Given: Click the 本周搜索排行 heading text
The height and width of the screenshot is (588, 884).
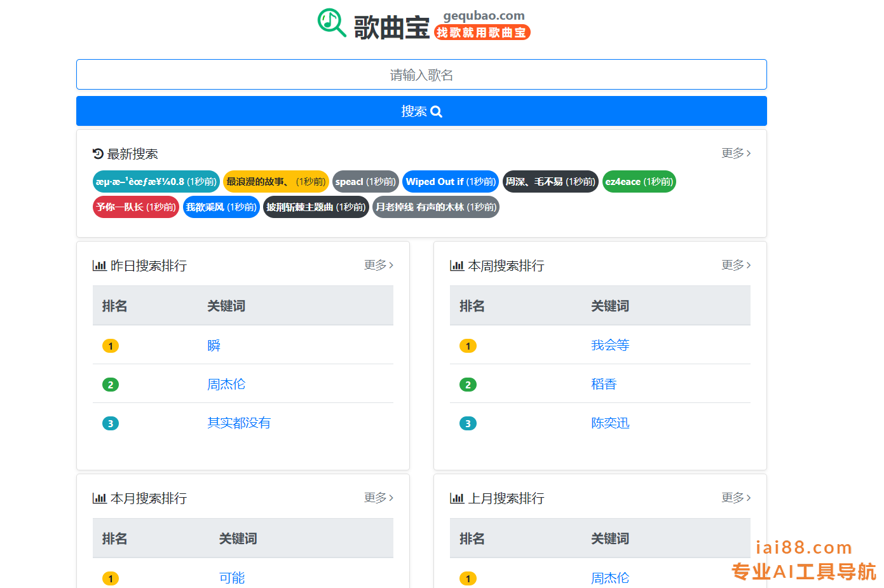Looking at the screenshot, I should (506, 266).
